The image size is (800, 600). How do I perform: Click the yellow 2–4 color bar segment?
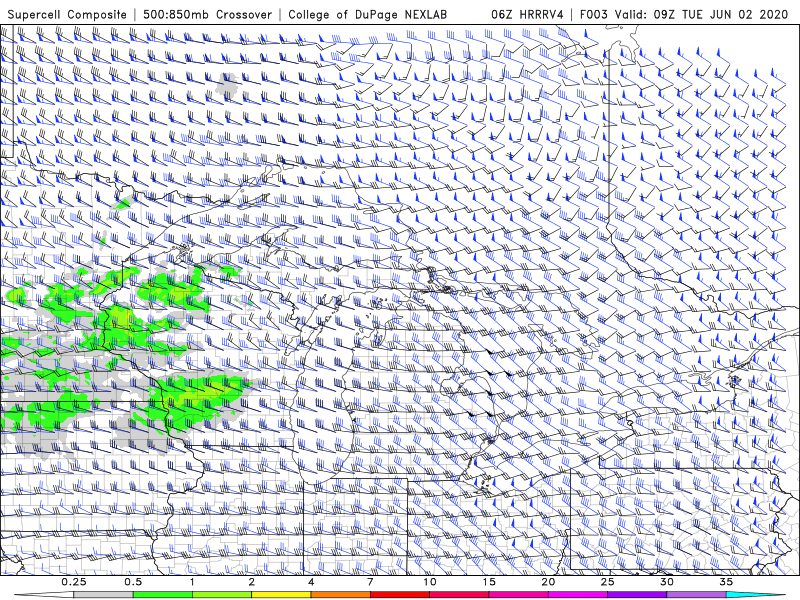[x=281, y=595]
